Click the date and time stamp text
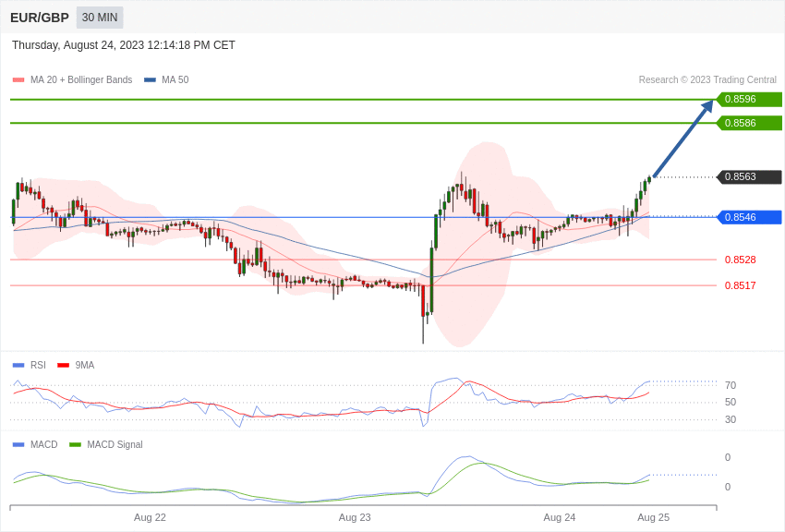Image resolution: width=785 pixels, height=532 pixels. coord(123,45)
